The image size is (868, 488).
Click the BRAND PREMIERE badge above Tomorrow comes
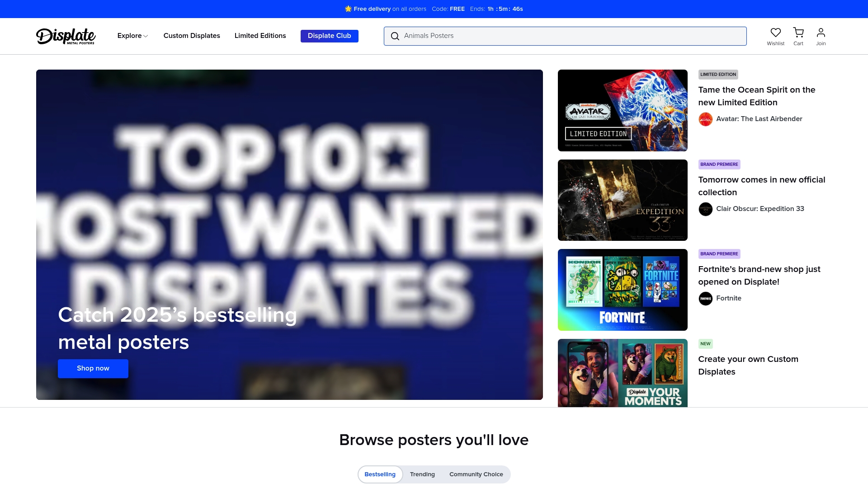(719, 164)
